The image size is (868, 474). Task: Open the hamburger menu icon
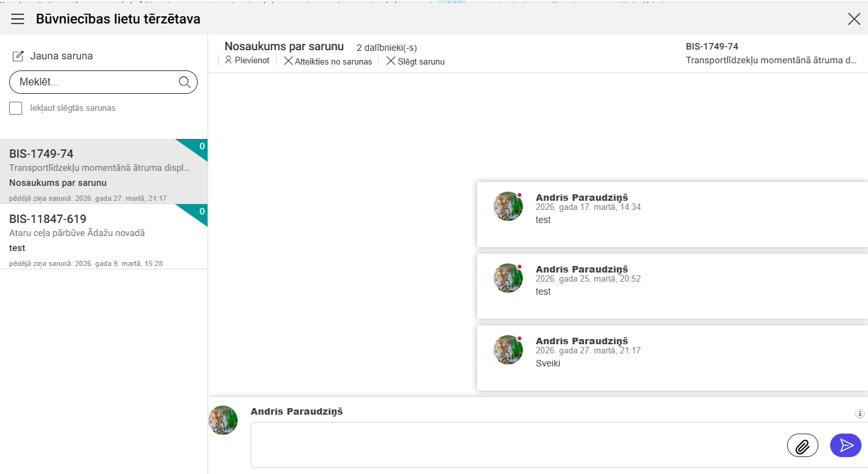click(18, 19)
